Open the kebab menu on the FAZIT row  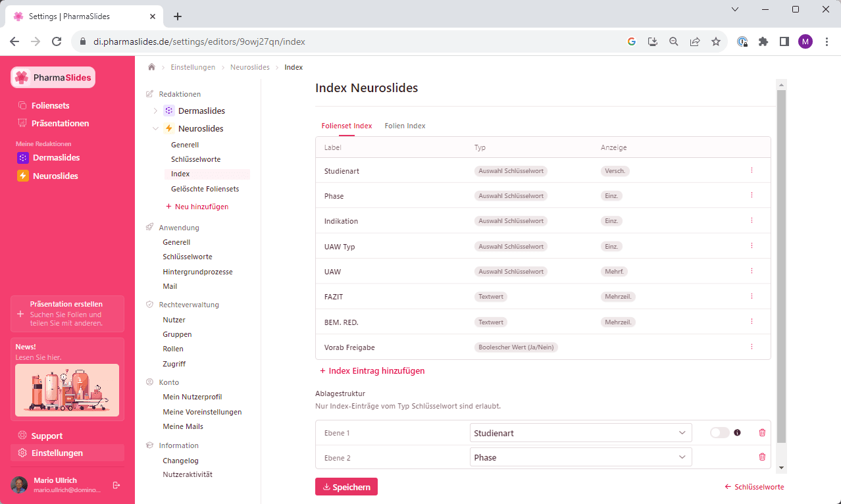(x=752, y=296)
